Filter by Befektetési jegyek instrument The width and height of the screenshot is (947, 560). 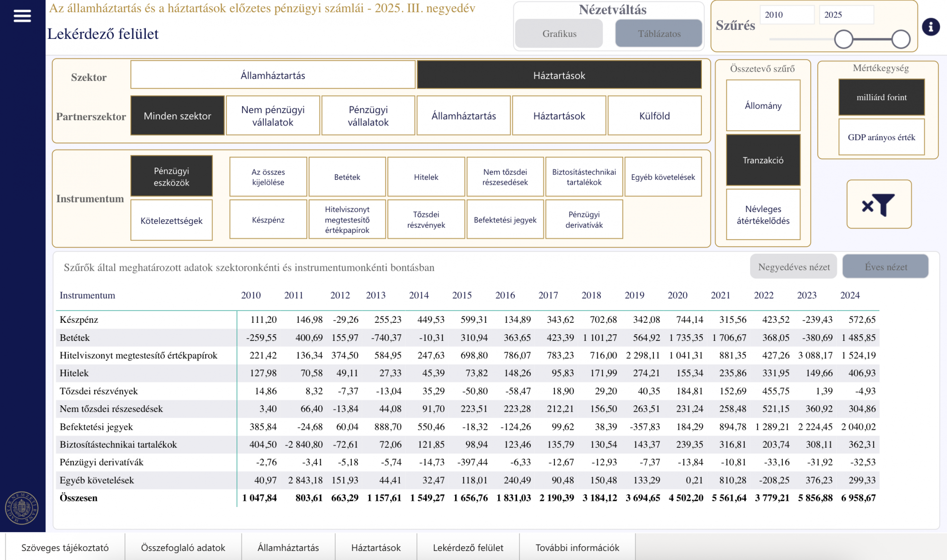coord(505,220)
